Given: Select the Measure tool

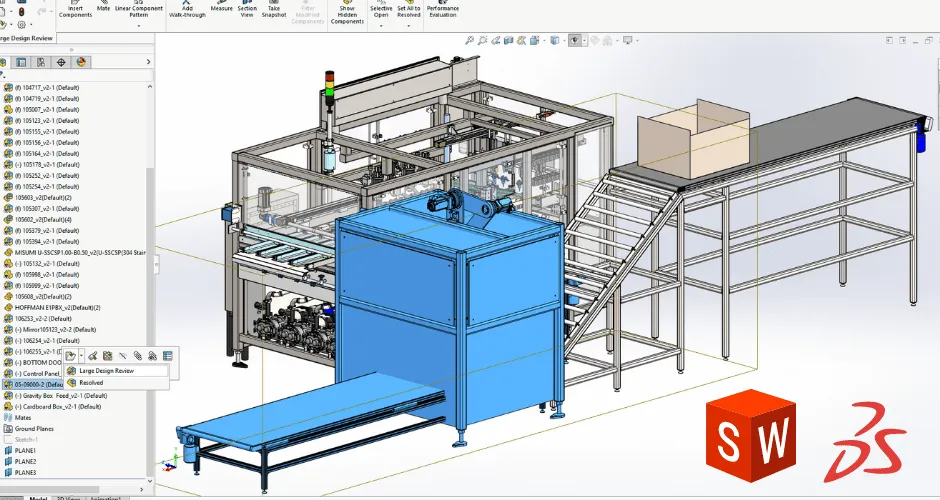Looking at the screenshot, I should (221, 8).
